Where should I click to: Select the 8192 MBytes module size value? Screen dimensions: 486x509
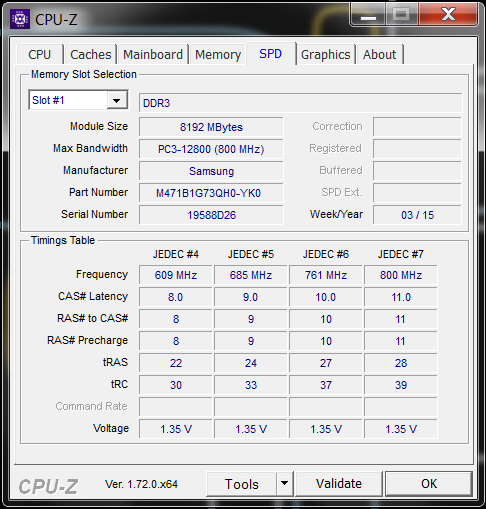click(211, 127)
